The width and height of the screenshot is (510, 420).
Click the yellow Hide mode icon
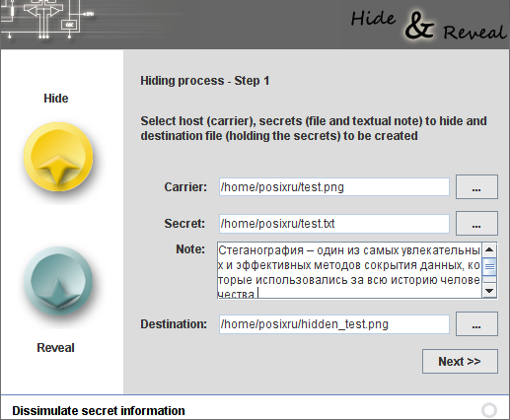point(58,157)
